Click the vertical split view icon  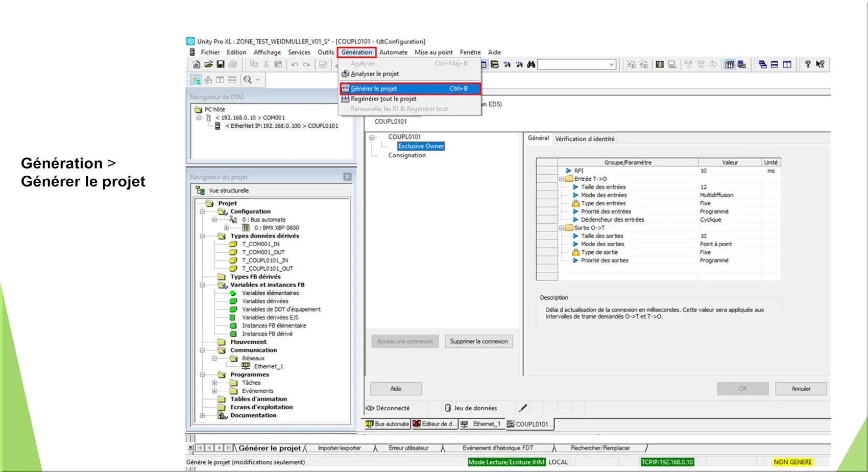pyautogui.click(x=220, y=80)
